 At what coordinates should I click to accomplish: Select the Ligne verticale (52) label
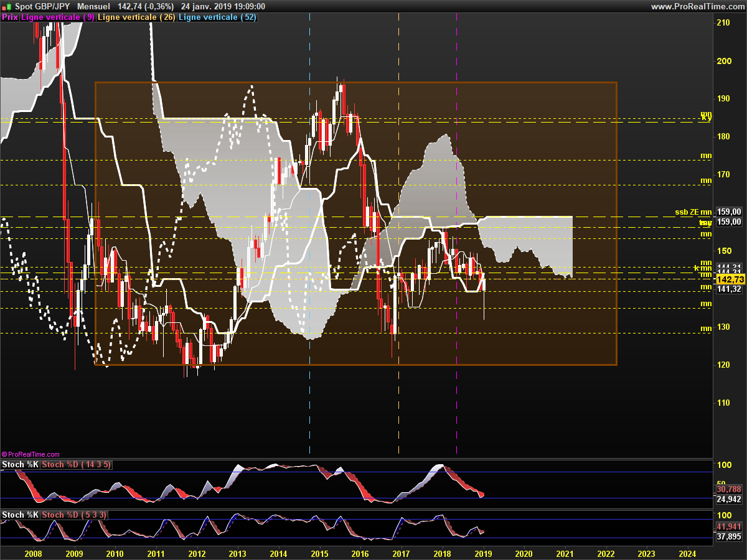[x=217, y=17]
